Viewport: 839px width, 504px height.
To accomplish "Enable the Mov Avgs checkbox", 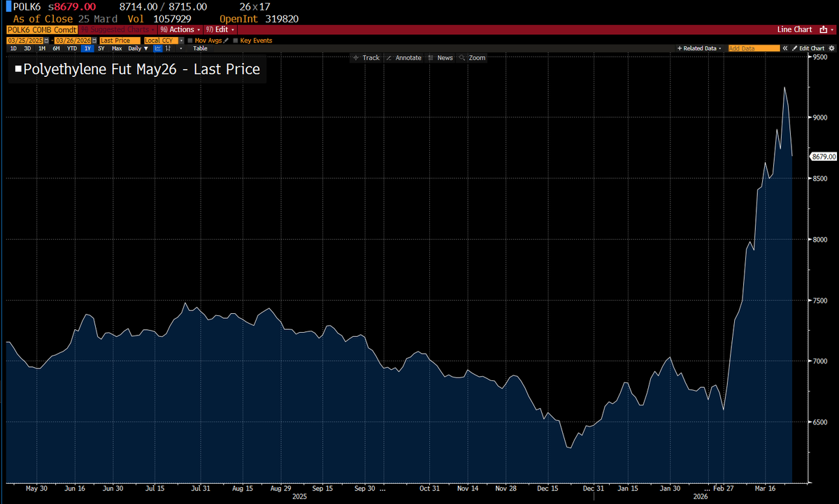I will 190,41.
